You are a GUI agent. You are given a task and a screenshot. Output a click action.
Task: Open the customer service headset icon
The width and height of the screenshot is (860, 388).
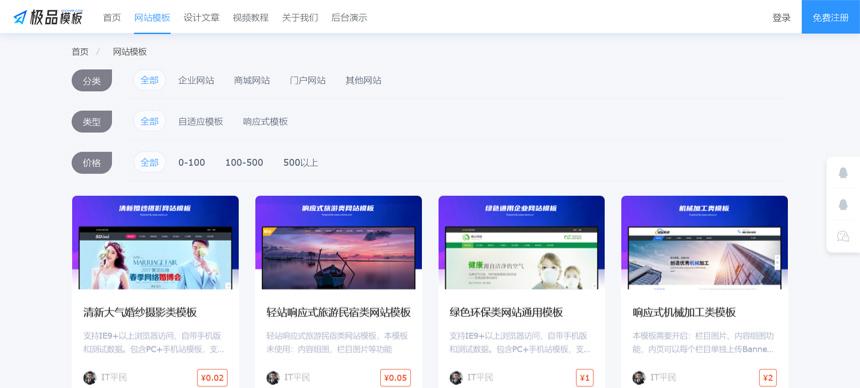pyautogui.click(x=843, y=236)
